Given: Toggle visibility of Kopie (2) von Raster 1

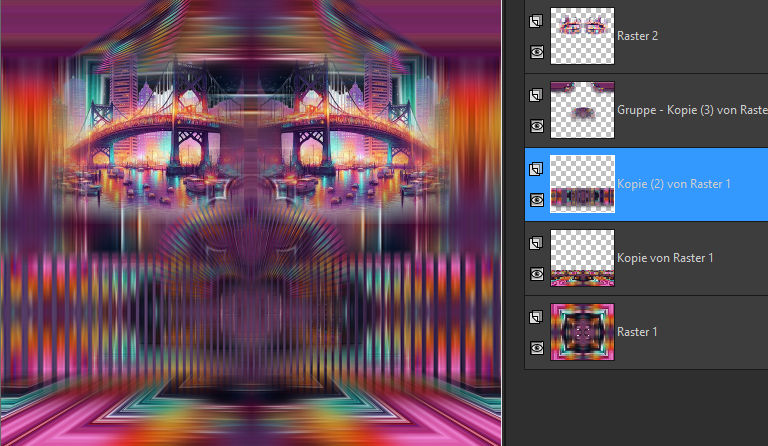Looking at the screenshot, I should tap(537, 200).
